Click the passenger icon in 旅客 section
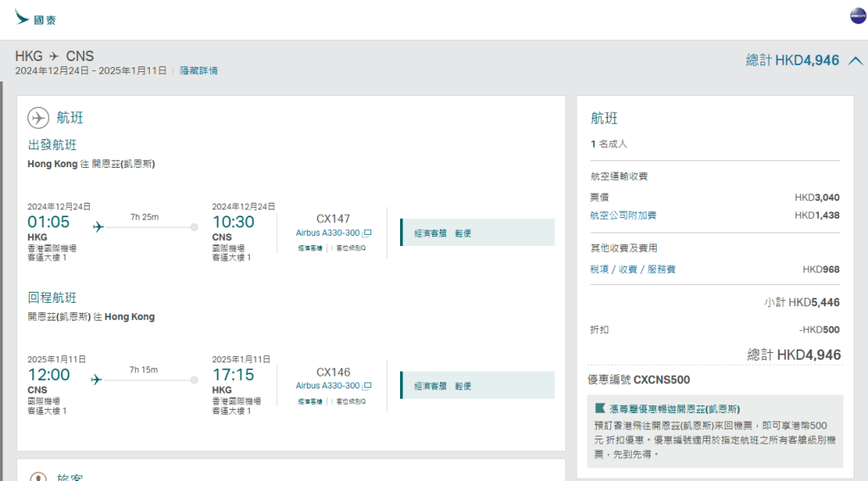868x481 pixels. pos(38,477)
